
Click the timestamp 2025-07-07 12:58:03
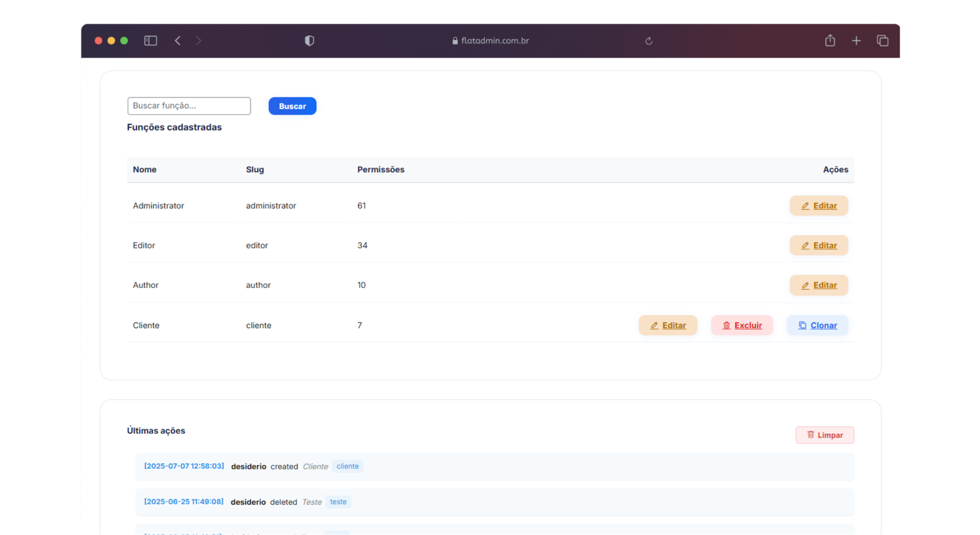[184, 466]
